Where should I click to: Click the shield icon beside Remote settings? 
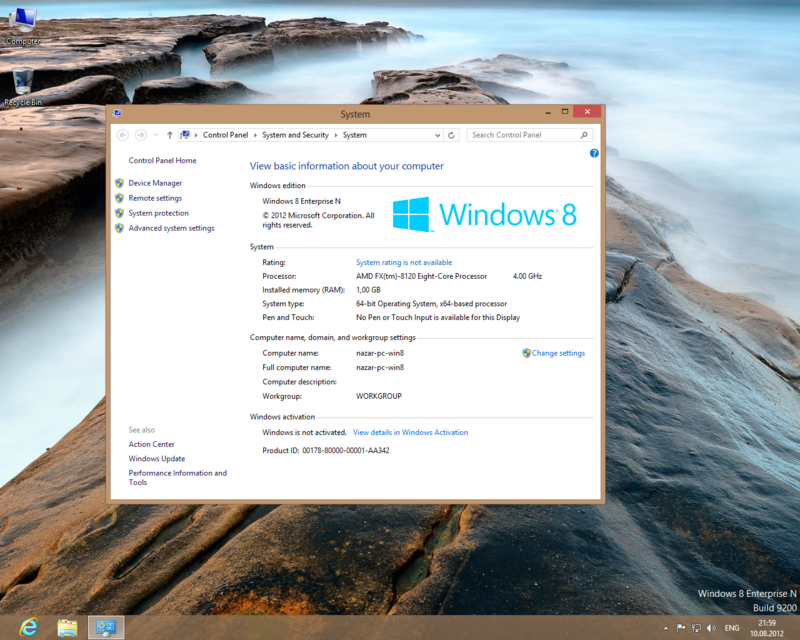(119, 198)
